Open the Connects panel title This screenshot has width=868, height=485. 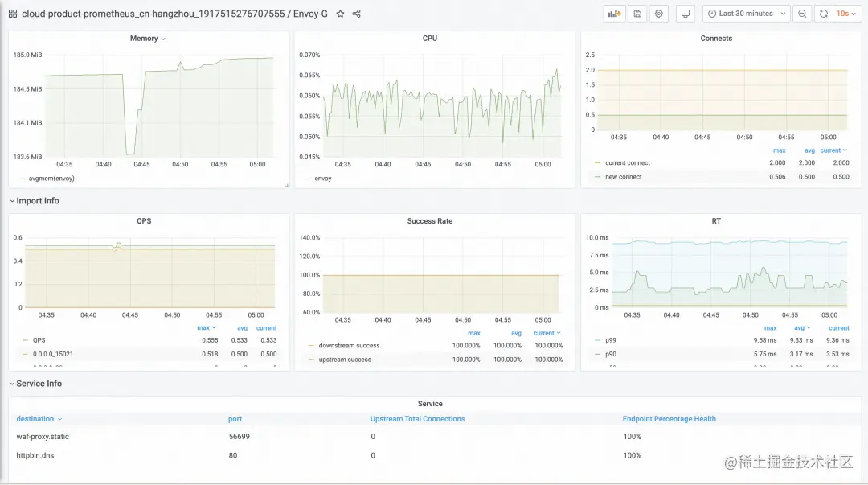(x=716, y=39)
